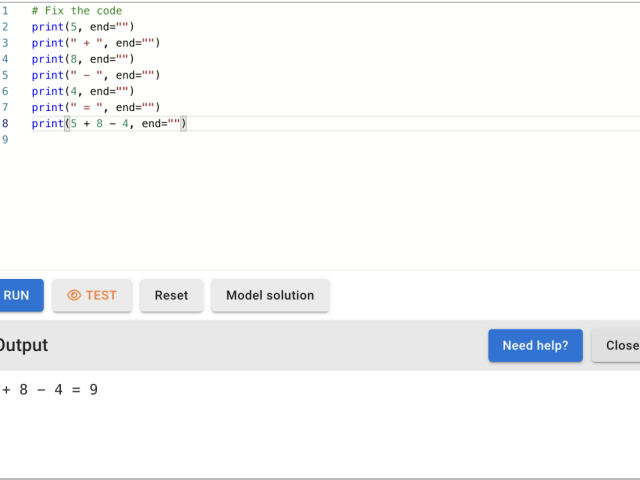Click line 6 code 'print(4, end="")'

pos(83,91)
